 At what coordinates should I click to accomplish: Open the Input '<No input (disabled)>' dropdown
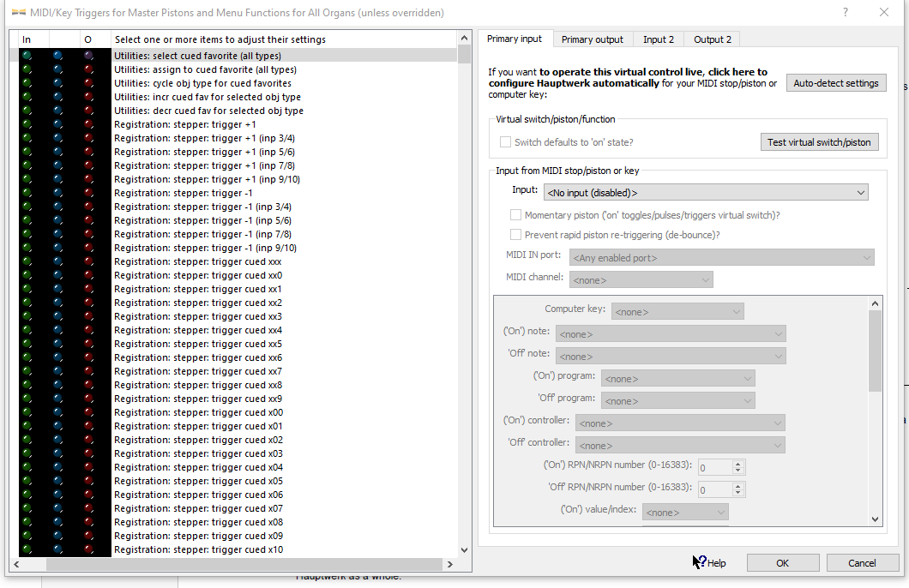point(707,193)
